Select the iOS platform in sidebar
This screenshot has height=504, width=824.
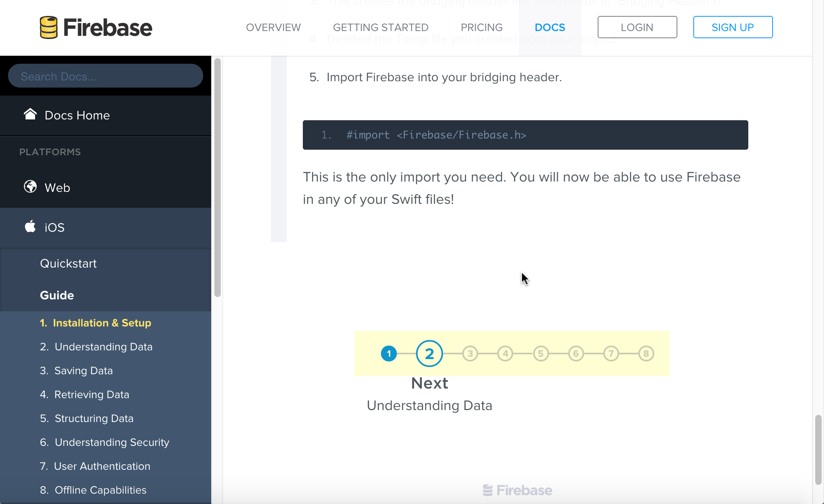106,227
